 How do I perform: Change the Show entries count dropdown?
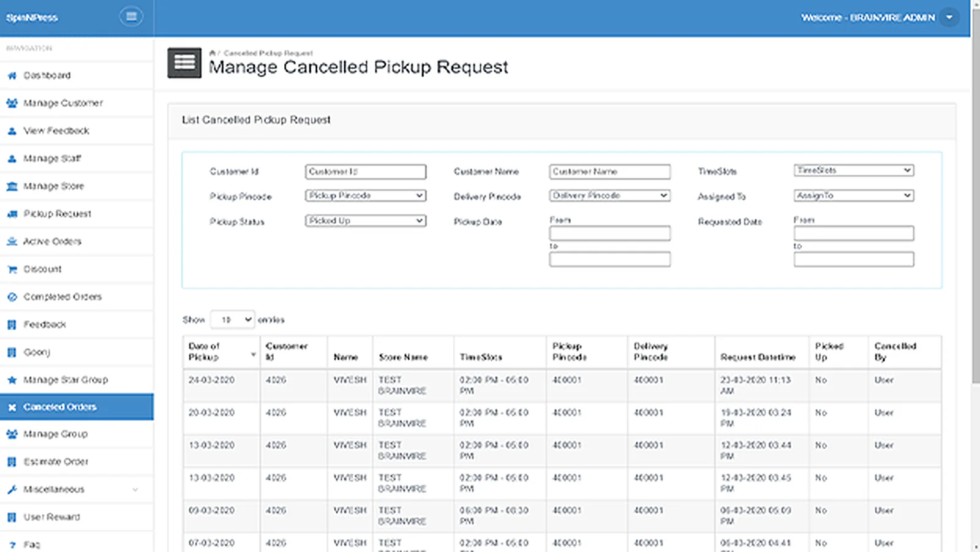(x=232, y=320)
